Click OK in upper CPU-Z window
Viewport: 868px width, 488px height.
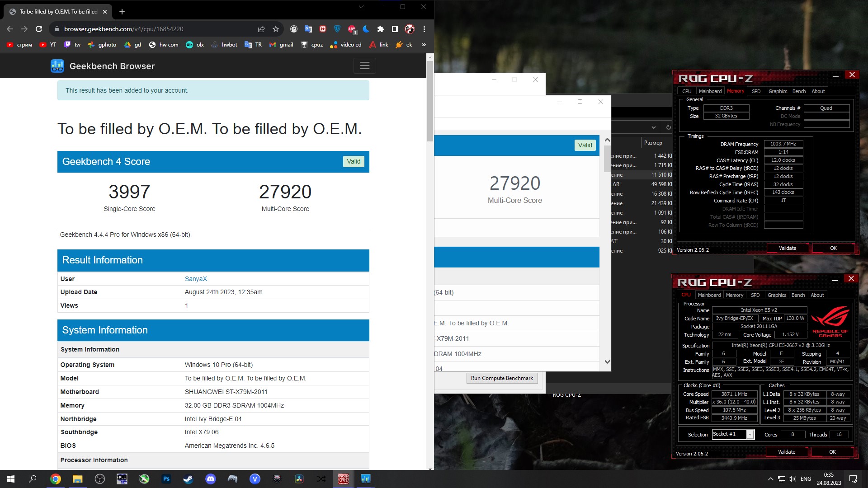[833, 248]
